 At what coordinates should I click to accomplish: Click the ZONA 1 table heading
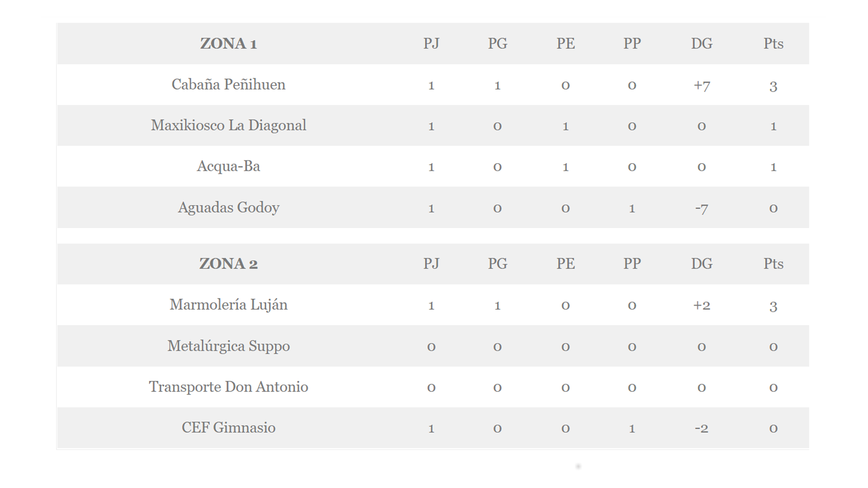228,44
